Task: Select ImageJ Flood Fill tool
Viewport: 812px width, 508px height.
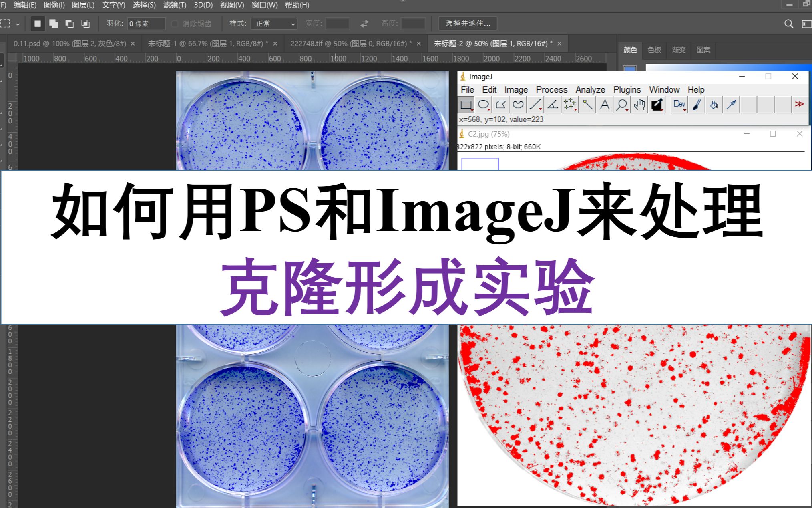Action: pyautogui.click(x=714, y=105)
